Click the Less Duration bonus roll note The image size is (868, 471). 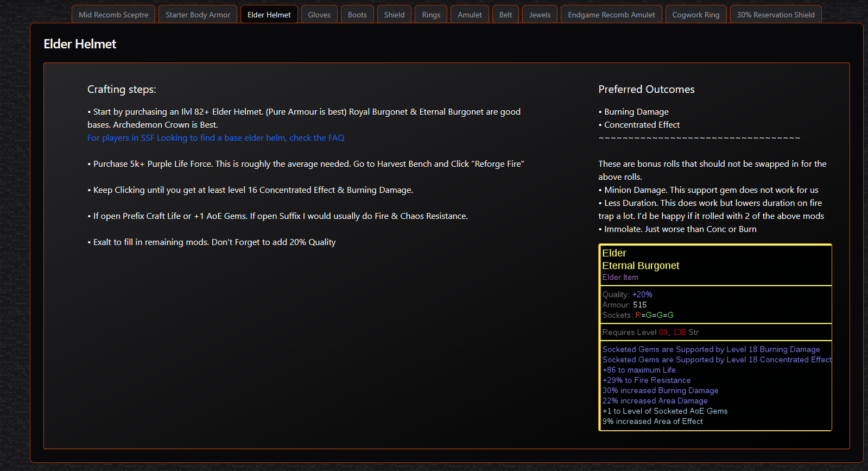pos(711,210)
